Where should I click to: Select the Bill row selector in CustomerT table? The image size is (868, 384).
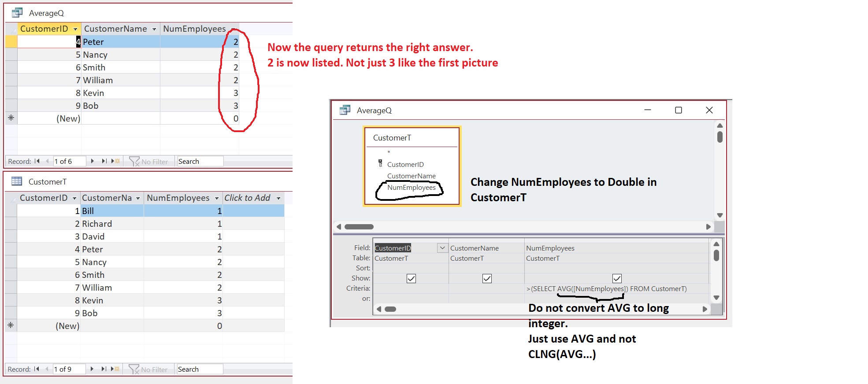pyautogui.click(x=11, y=211)
